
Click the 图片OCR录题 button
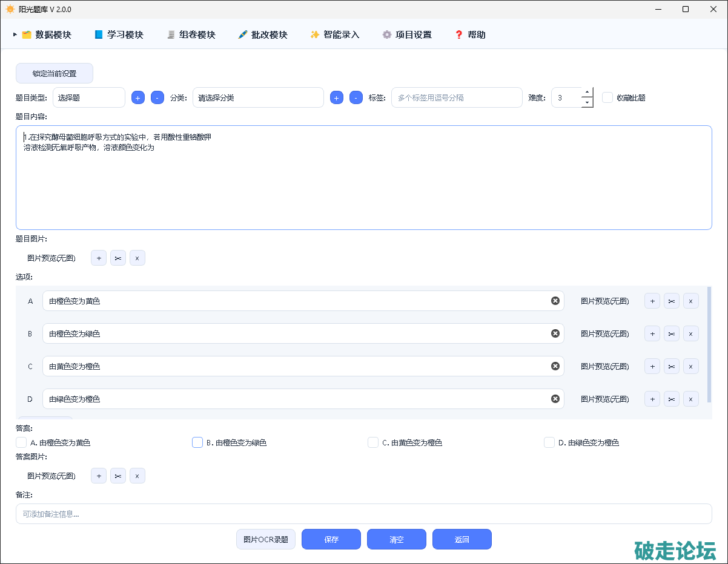pos(266,539)
